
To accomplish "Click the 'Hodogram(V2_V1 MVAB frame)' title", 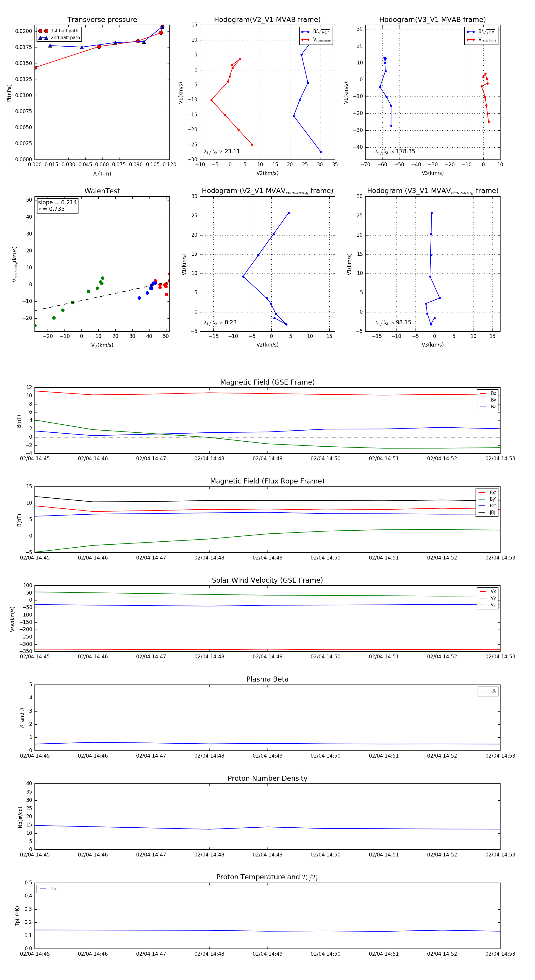I will [x=267, y=19].
